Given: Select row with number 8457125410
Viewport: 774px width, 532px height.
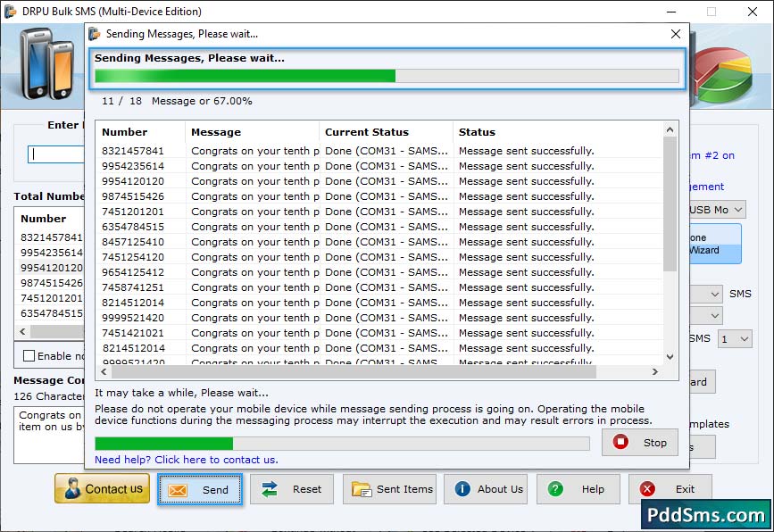Looking at the screenshot, I should (379, 242).
